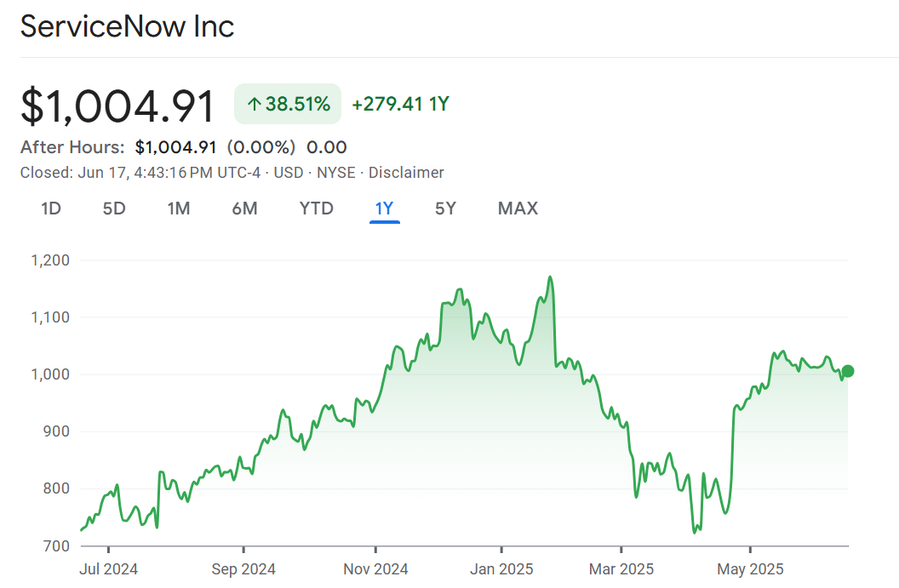The height and width of the screenshot is (588, 899).
Task: Click the green up-arrow icon
Action: (x=254, y=105)
